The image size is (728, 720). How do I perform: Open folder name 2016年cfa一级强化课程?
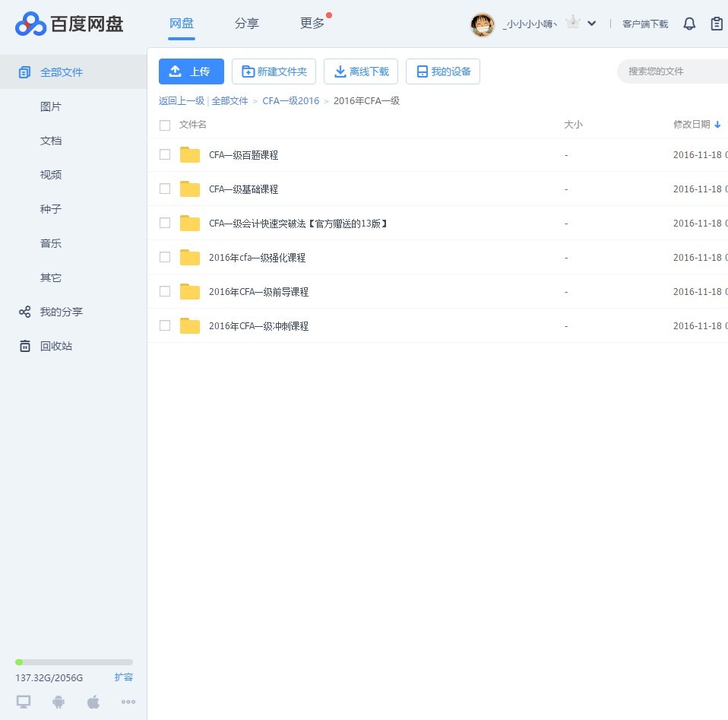click(x=257, y=258)
